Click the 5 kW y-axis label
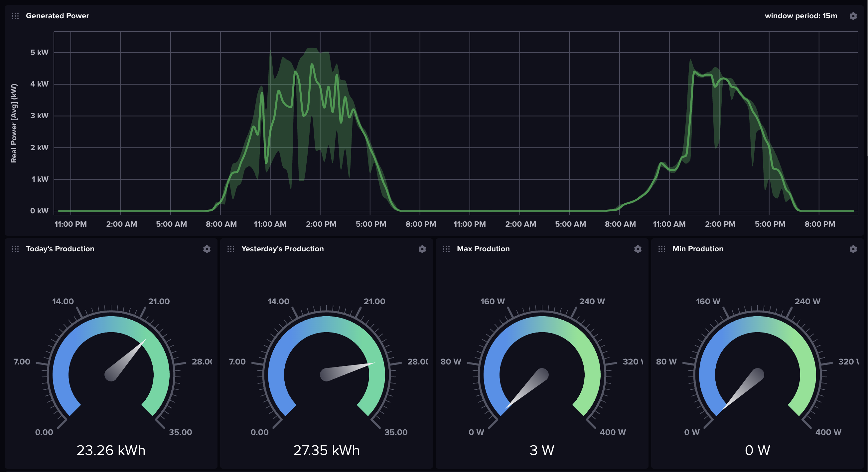868x472 pixels. [40, 52]
